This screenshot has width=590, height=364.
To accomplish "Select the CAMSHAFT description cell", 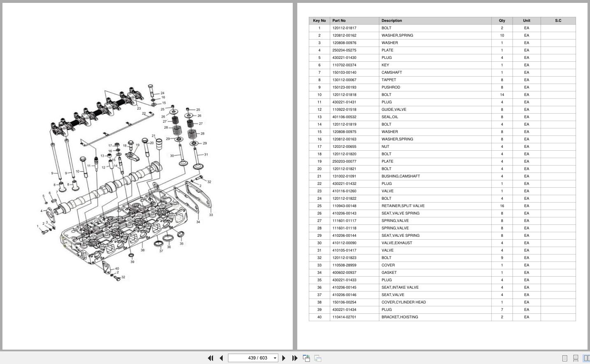I will pyautogui.click(x=435, y=72).
